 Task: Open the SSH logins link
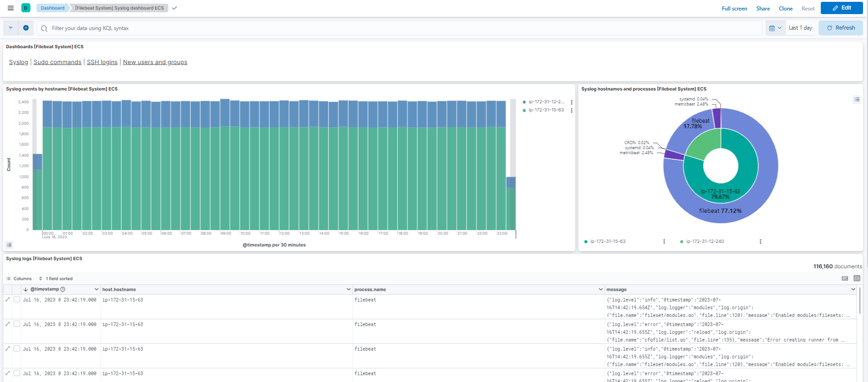click(x=102, y=62)
